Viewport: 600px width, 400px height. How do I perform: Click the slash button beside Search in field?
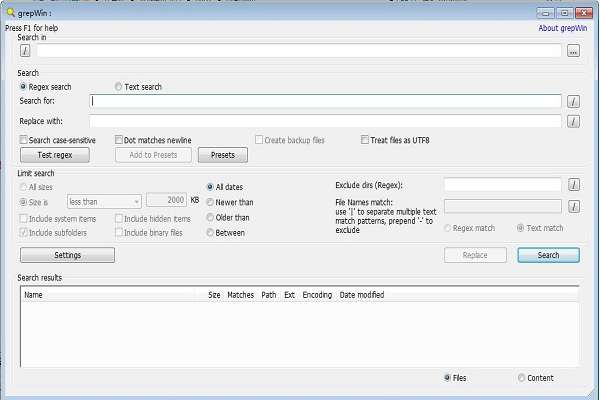[x=25, y=51]
